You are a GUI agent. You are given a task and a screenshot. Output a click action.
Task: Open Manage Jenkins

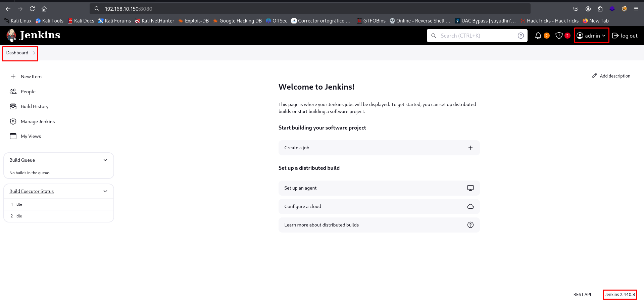click(38, 121)
